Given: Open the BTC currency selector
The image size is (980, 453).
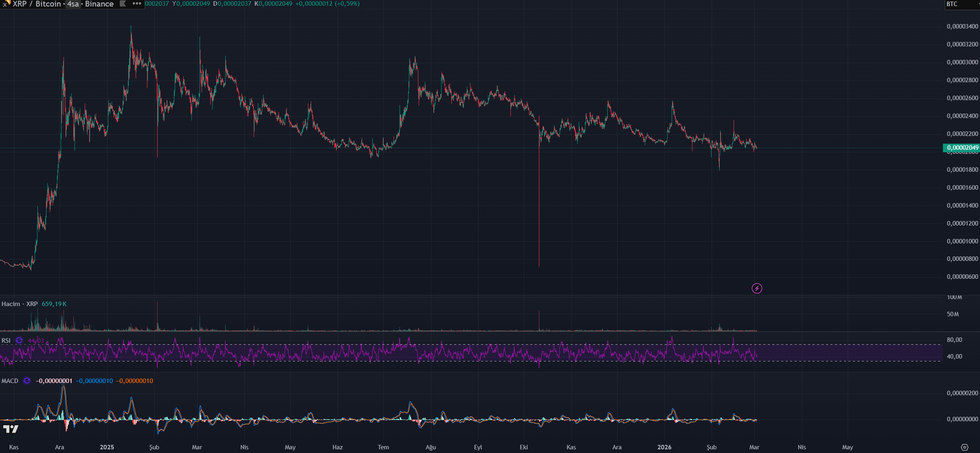Looking at the screenshot, I should (x=953, y=4).
